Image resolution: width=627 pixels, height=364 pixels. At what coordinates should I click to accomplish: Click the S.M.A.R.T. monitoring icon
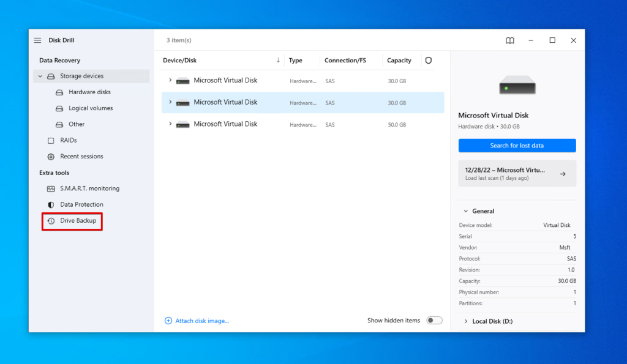point(51,188)
